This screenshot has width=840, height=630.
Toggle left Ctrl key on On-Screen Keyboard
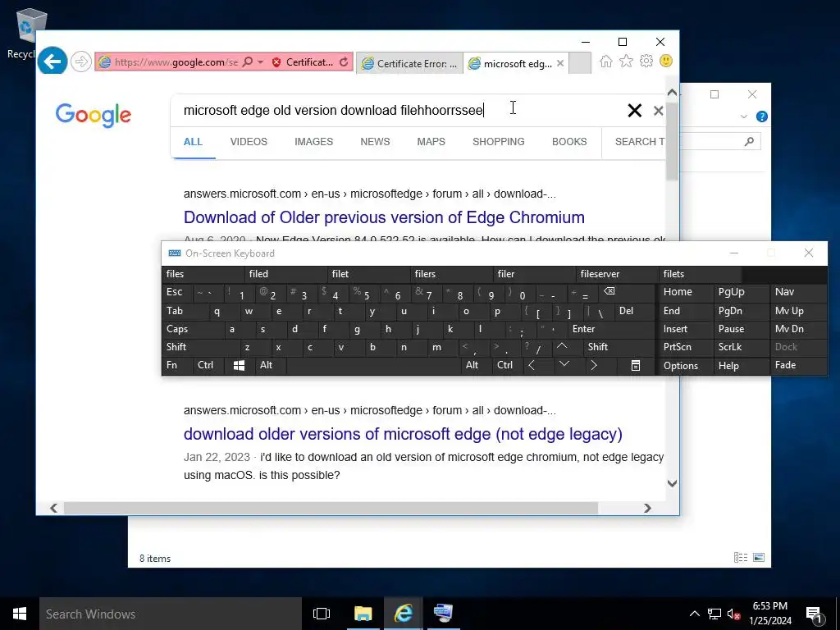coord(208,365)
